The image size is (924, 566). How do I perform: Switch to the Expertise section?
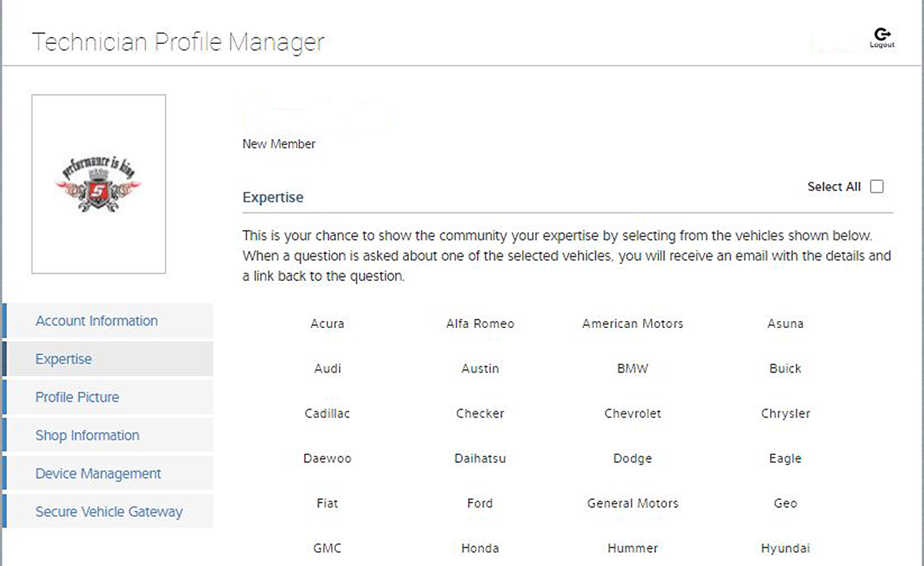point(63,359)
